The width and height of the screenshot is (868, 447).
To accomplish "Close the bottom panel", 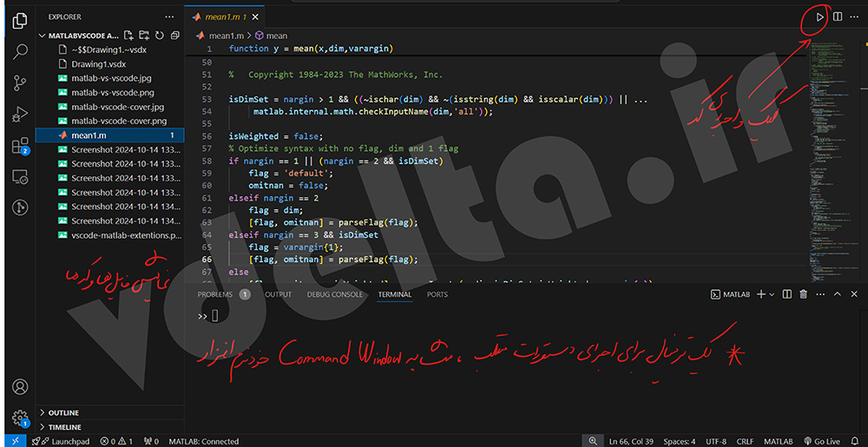I will point(855,294).
